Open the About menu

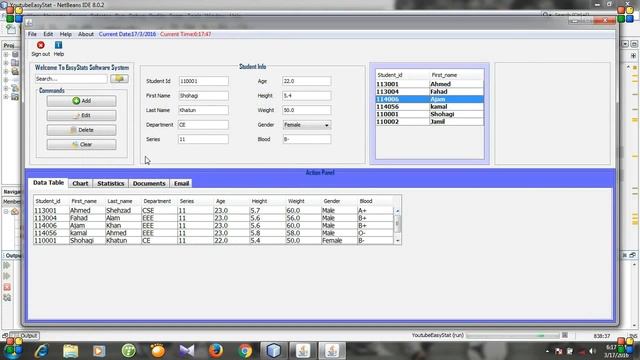click(x=86, y=34)
